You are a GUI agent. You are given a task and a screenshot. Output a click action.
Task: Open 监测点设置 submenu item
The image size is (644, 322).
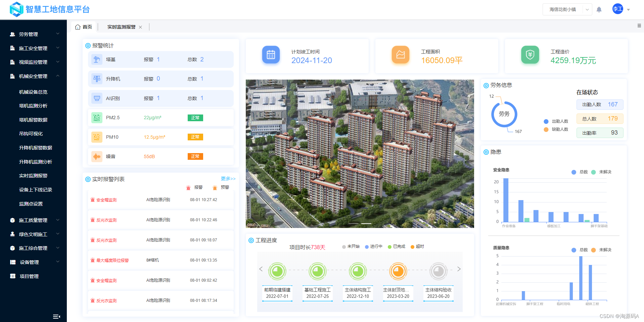31,204
